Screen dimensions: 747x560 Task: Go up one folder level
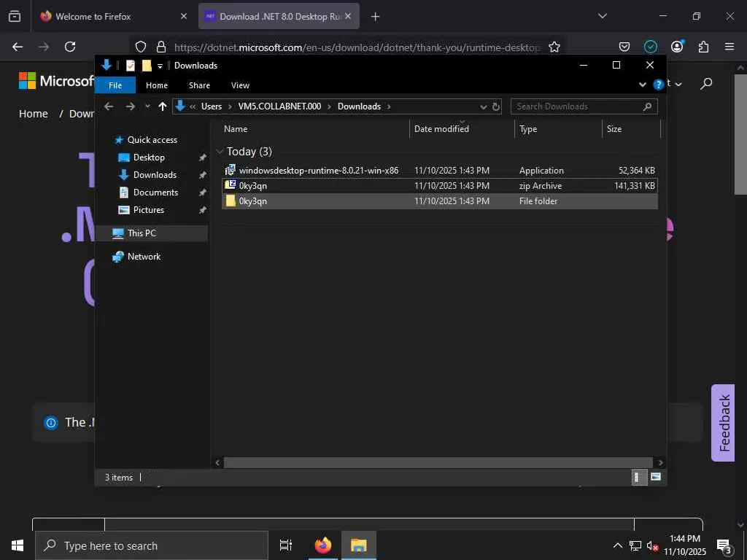(x=163, y=106)
